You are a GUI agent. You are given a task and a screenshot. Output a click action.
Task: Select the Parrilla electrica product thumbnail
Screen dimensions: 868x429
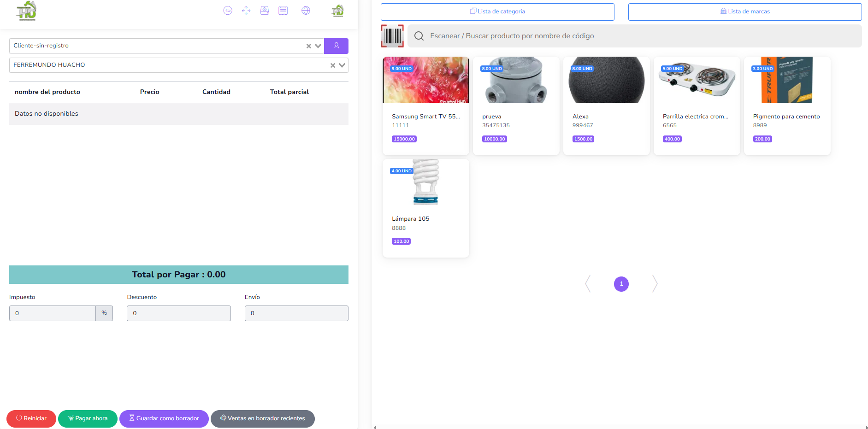click(x=697, y=80)
